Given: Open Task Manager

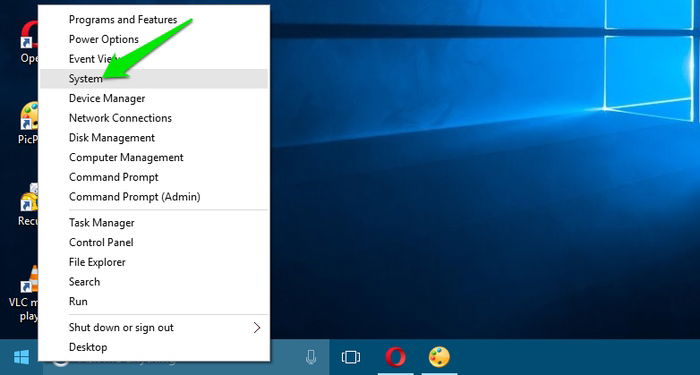Looking at the screenshot, I should point(154,222).
